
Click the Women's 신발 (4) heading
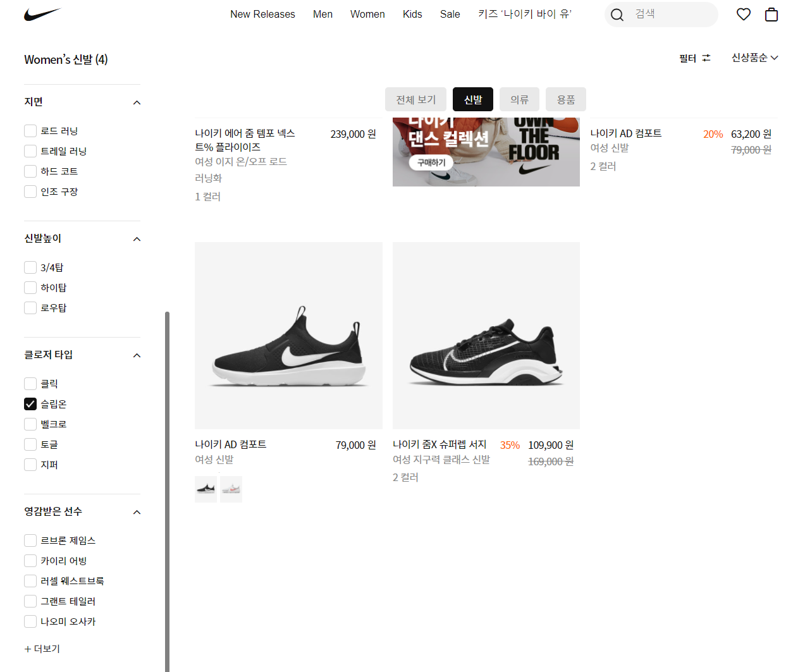pos(66,59)
